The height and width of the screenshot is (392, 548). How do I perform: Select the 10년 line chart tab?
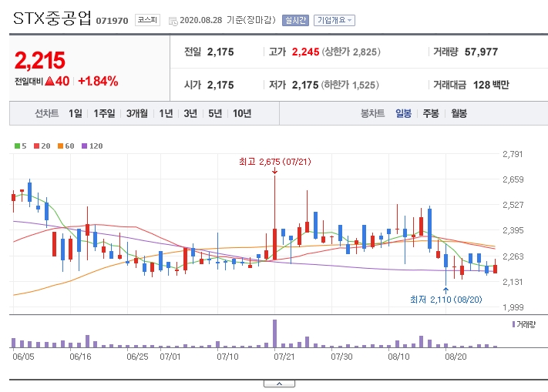click(x=242, y=113)
